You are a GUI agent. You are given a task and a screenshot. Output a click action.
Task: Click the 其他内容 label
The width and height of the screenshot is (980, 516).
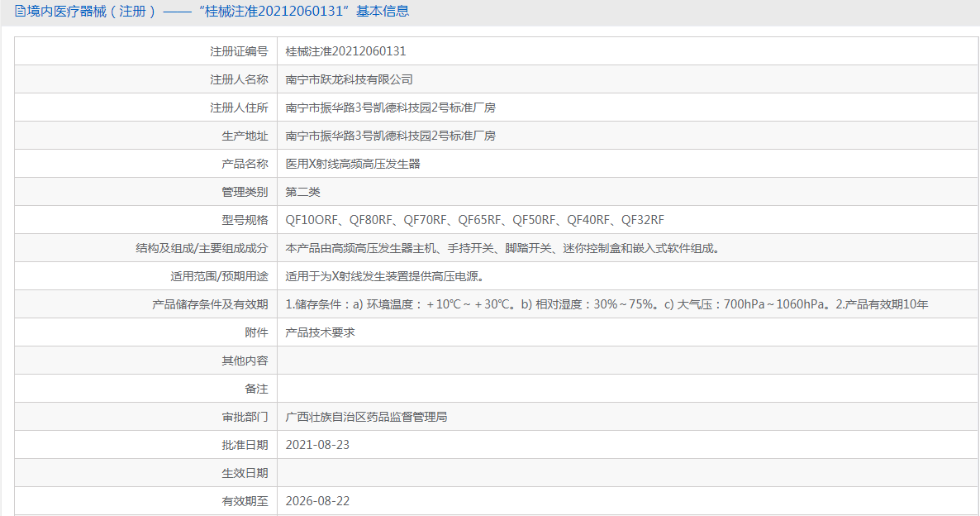[x=245, y=361]
